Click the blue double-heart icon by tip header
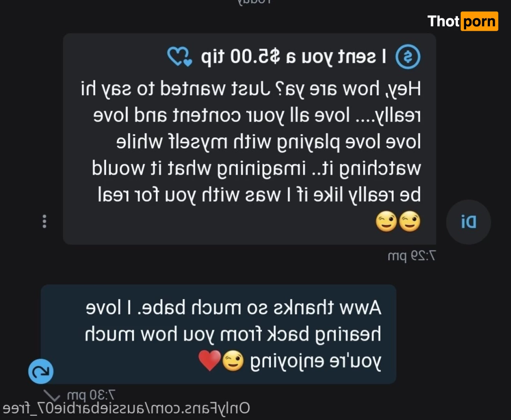Viewport: 511px width, 420px height. 180,57
